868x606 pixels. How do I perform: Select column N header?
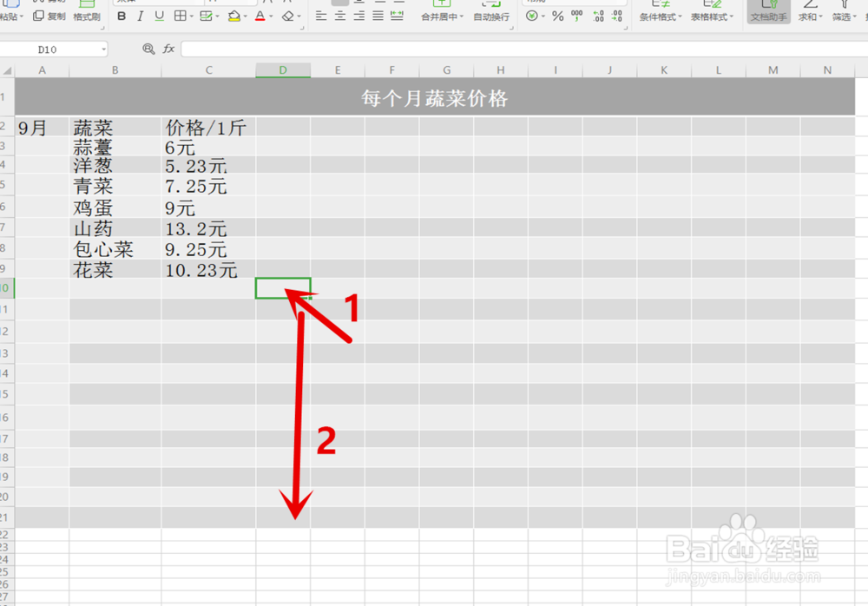tap(827, 70)
